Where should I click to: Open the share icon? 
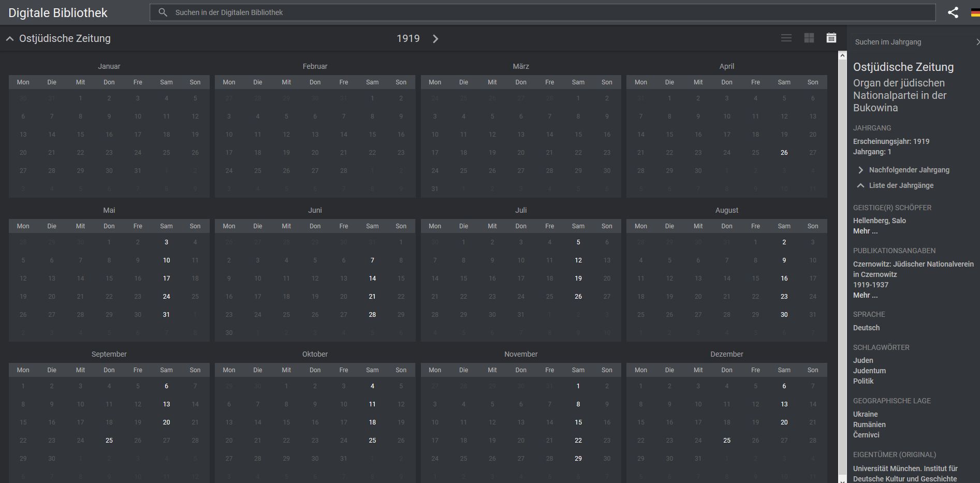pyautogui.click(x=953, y=12)
